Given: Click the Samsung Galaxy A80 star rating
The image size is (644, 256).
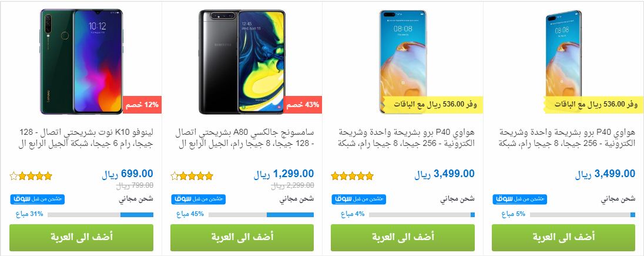Looking at the screenshot, I should (192, 176).
